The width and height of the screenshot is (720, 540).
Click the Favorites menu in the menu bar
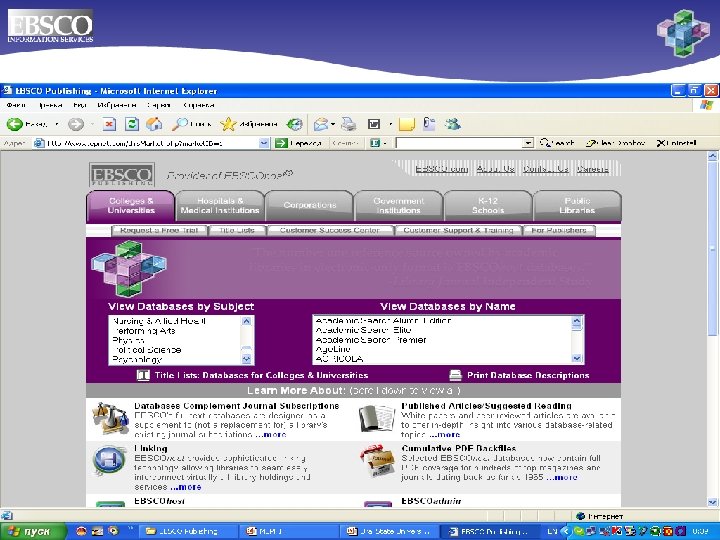[117, 105]
